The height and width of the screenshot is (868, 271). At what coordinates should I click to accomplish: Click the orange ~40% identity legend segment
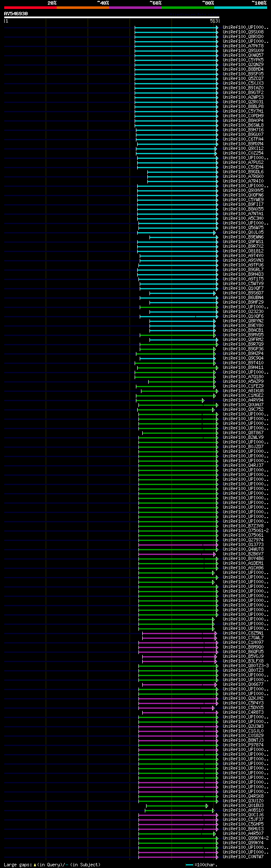(x=83, y=8)
